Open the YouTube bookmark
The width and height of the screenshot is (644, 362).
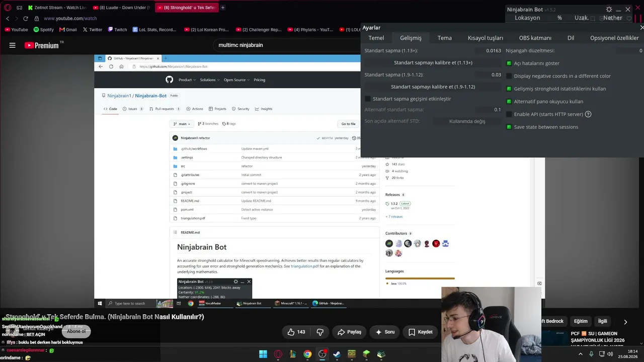pos(16,30)
